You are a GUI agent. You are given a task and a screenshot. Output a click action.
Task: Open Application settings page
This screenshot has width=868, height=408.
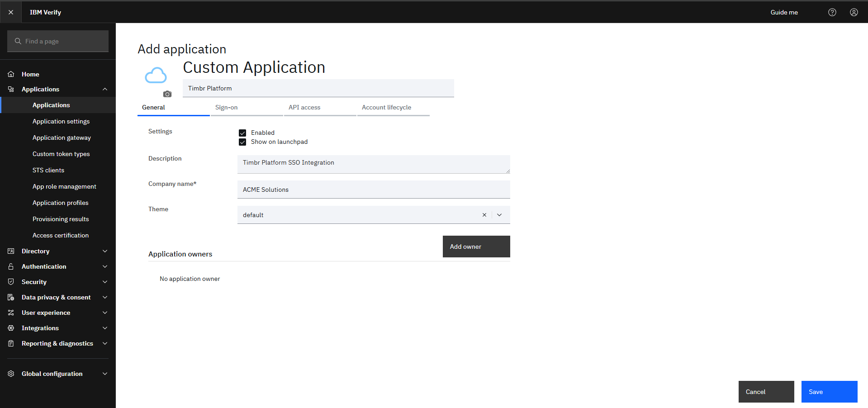click(58, 121)
